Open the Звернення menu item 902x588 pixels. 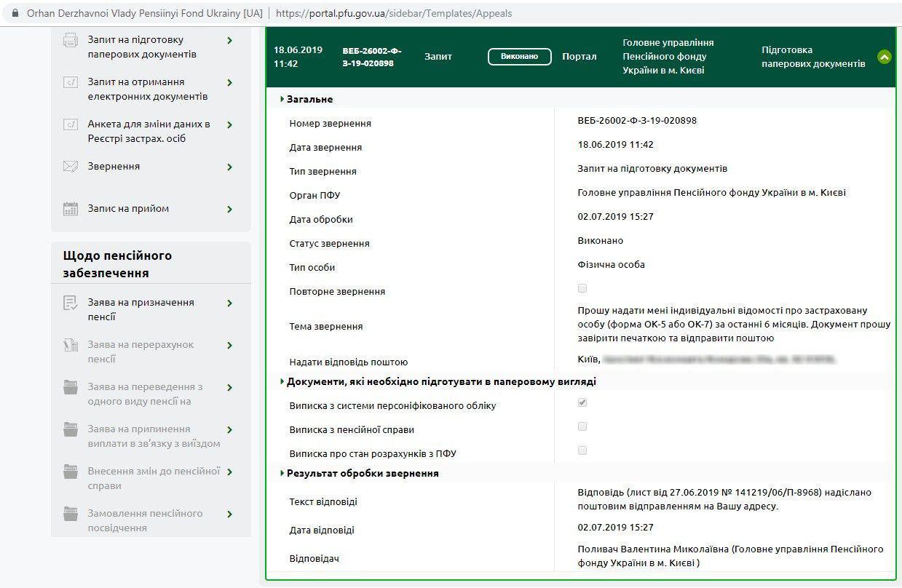[x=114, y=167]
